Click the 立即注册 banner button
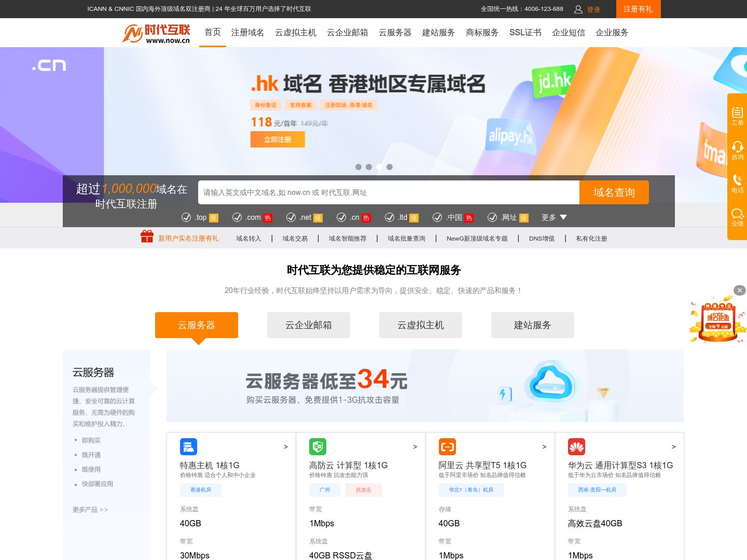The width and height of the screenshot is (747, 560). click(278, 139)
